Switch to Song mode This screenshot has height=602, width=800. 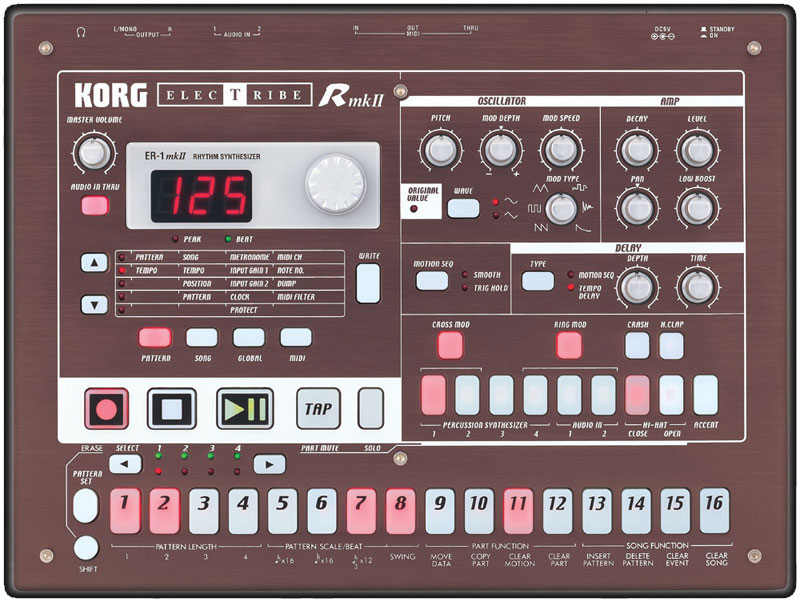coord(202,337)
